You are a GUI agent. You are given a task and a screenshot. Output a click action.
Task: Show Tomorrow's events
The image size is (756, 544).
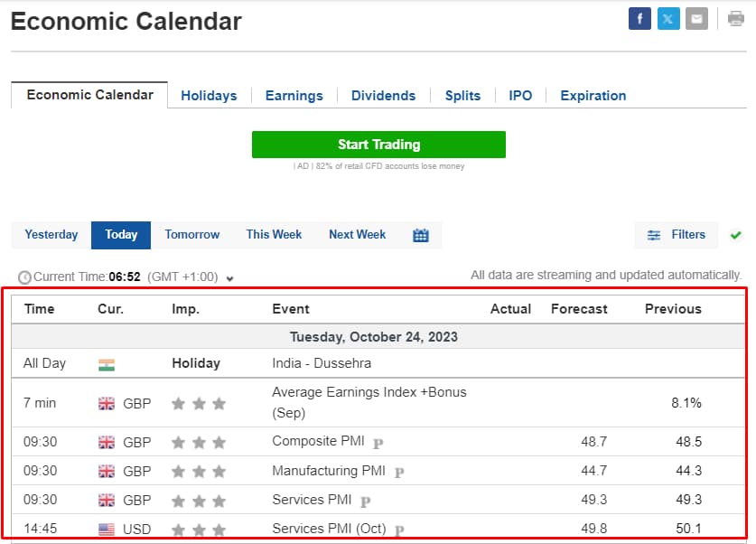[x=191, y=235]
